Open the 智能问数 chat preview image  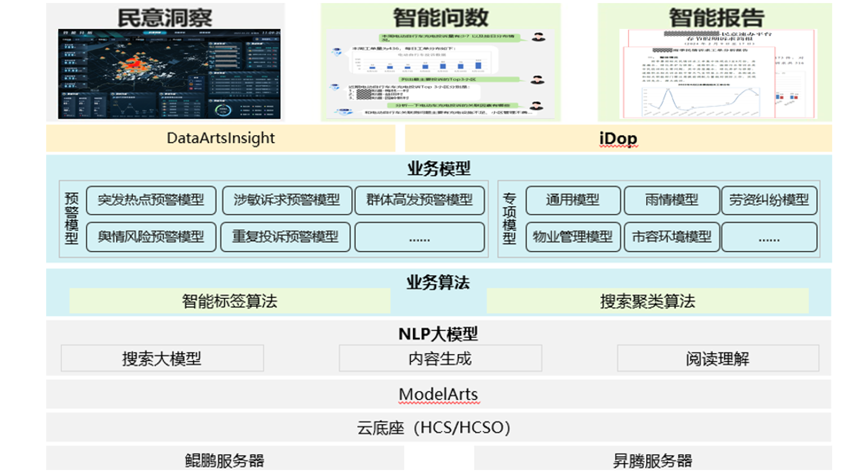coord(440,74)
